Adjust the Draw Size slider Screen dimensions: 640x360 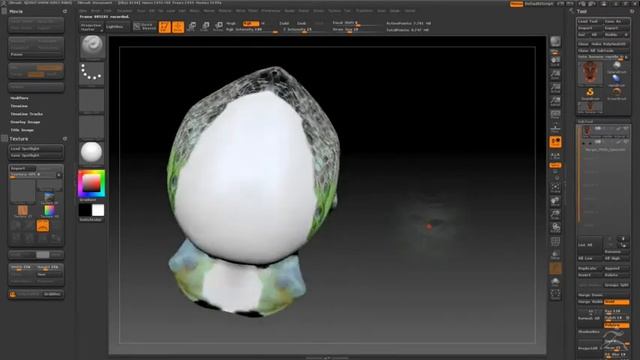pyautogui.click(x=353, y=30)
